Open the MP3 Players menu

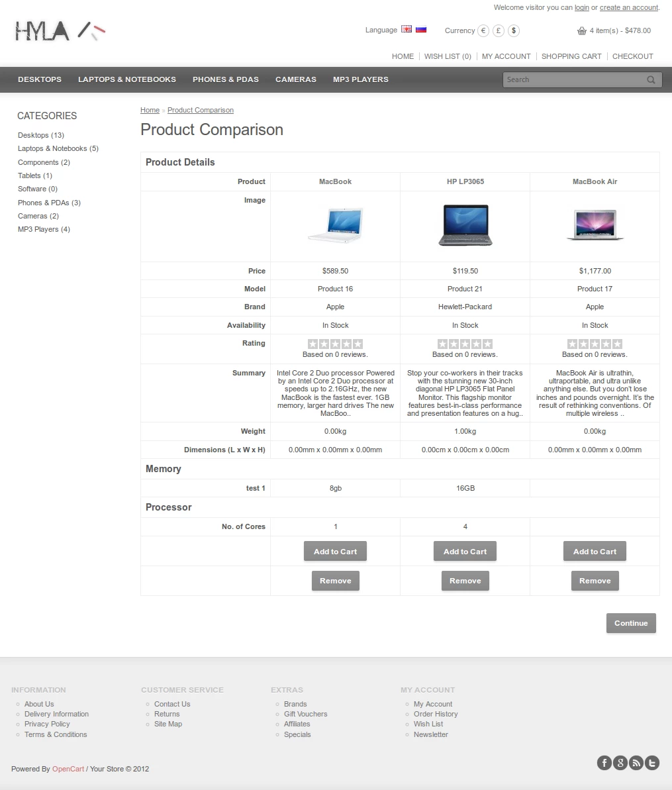click(x=361, y=79)
